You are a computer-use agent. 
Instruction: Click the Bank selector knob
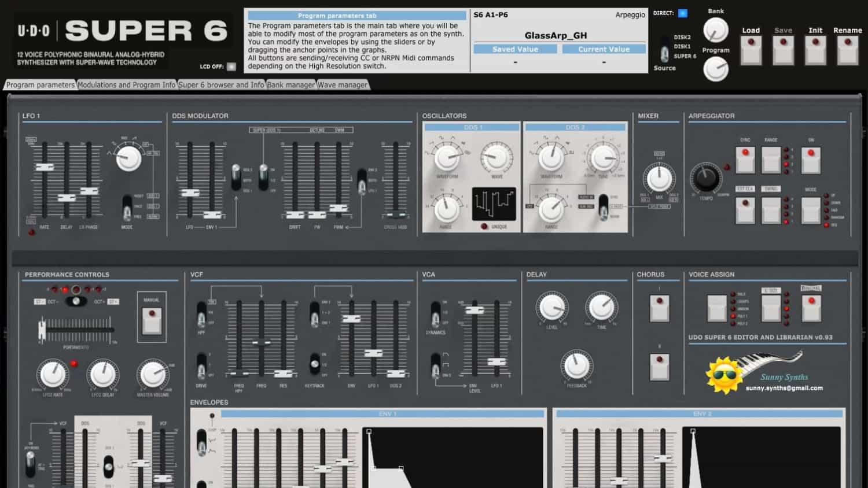click(x=716, y=29)
